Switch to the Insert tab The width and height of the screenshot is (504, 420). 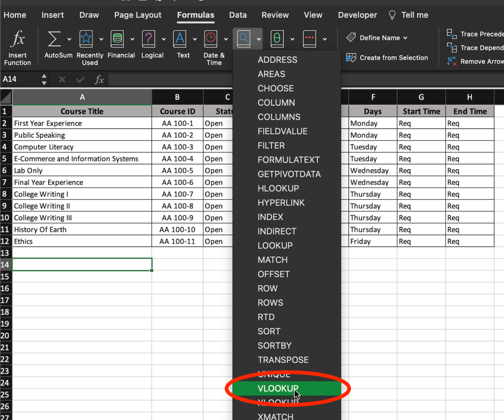point(52,15)
